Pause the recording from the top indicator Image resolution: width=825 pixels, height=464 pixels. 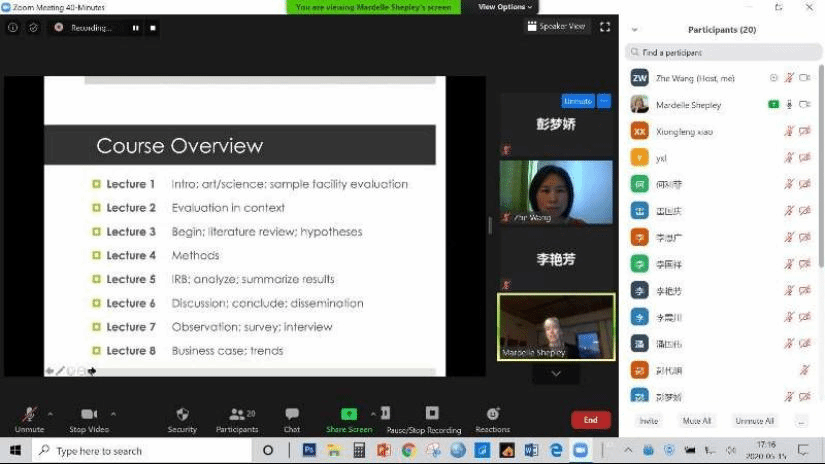tap(136, 28)
